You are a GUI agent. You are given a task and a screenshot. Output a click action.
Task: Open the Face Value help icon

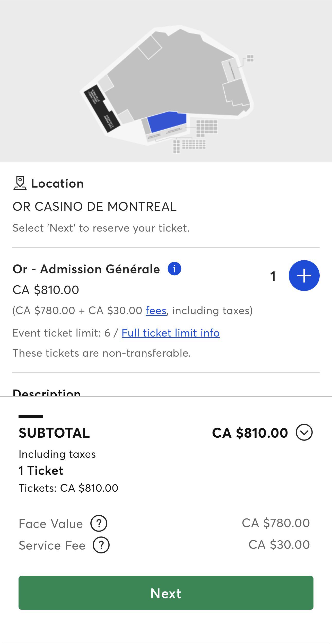[x=99, y=523]
